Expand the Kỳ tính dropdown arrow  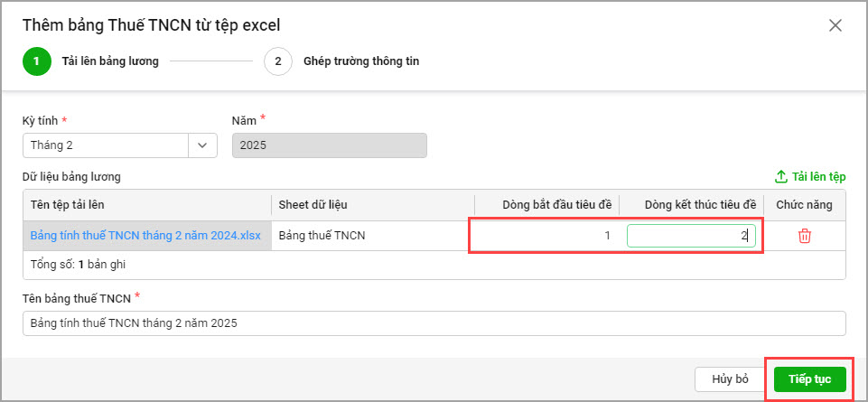(202, 145)
